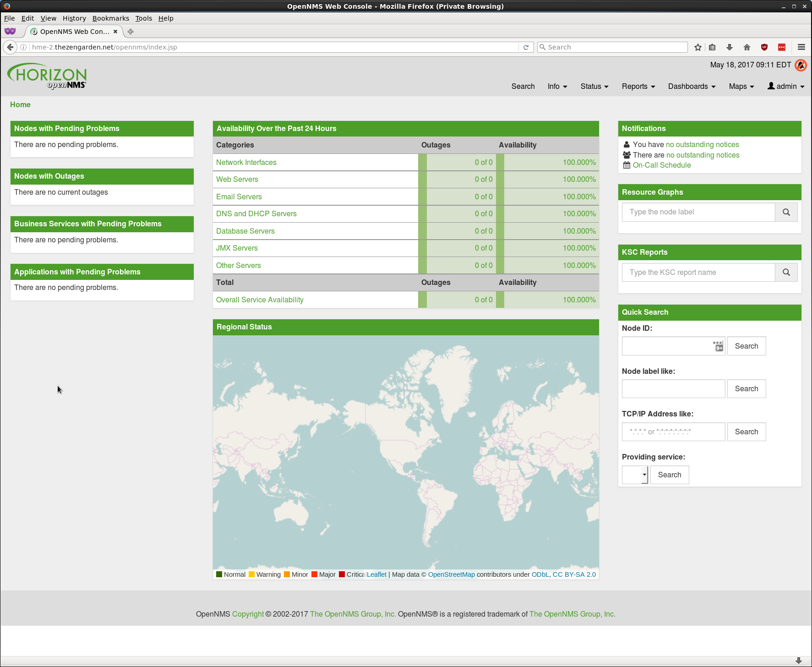
Task: Open the Help menu
Action: [x=166, y=18]
